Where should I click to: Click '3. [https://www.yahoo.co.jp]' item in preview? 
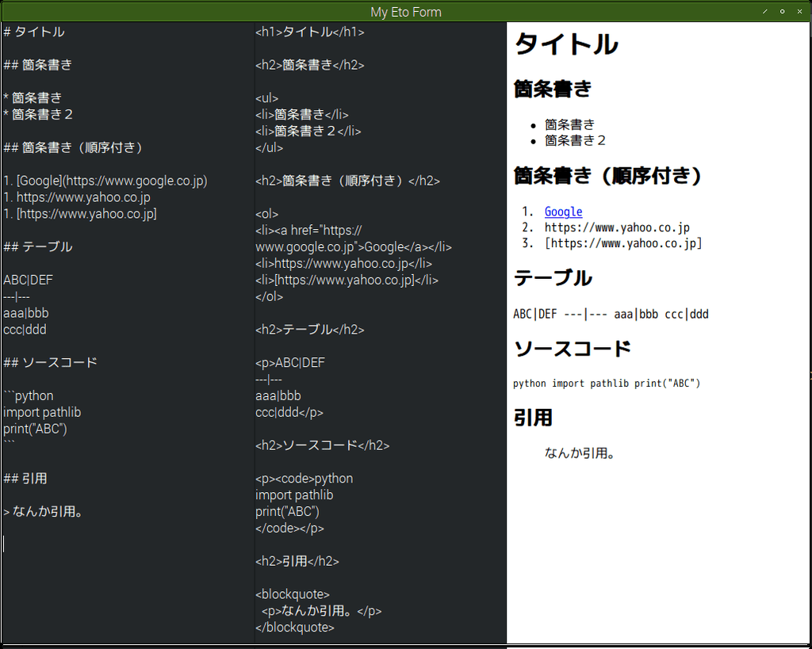pyautogui.click(x=612, y=243)
